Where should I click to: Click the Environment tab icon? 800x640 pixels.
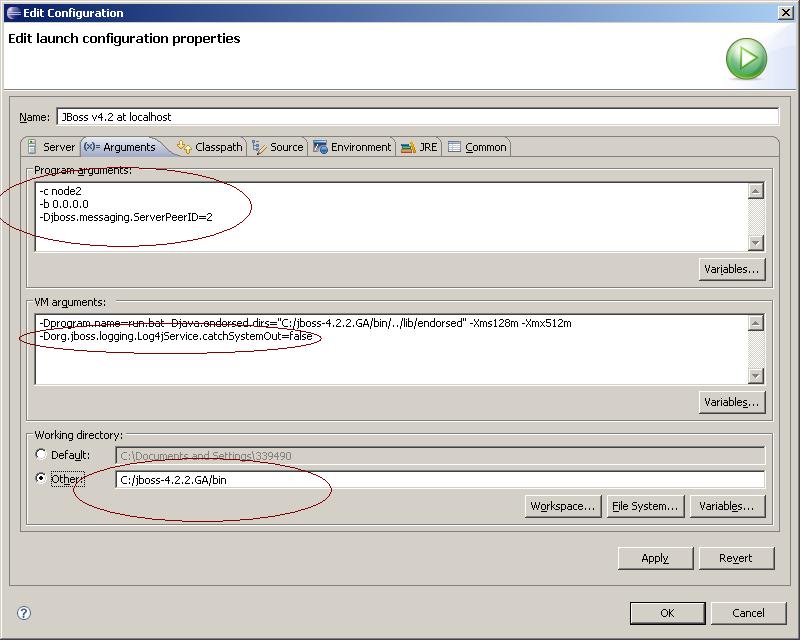(320, 147)
